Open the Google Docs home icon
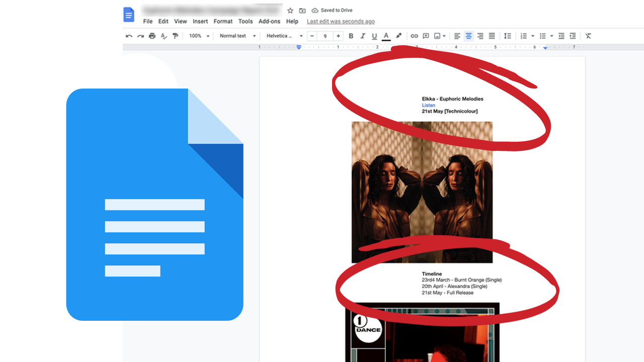644x362 pixels. coord(129,15)
